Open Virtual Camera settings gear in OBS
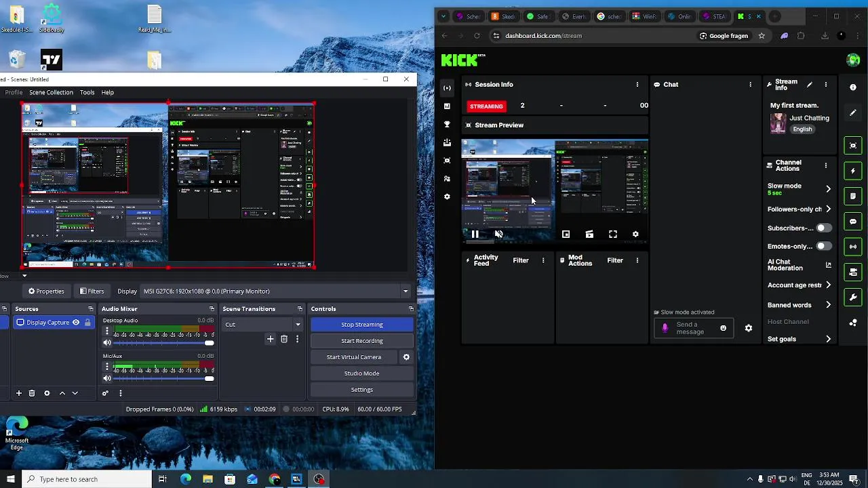868x488 pixels. click(x=406, y=357)
